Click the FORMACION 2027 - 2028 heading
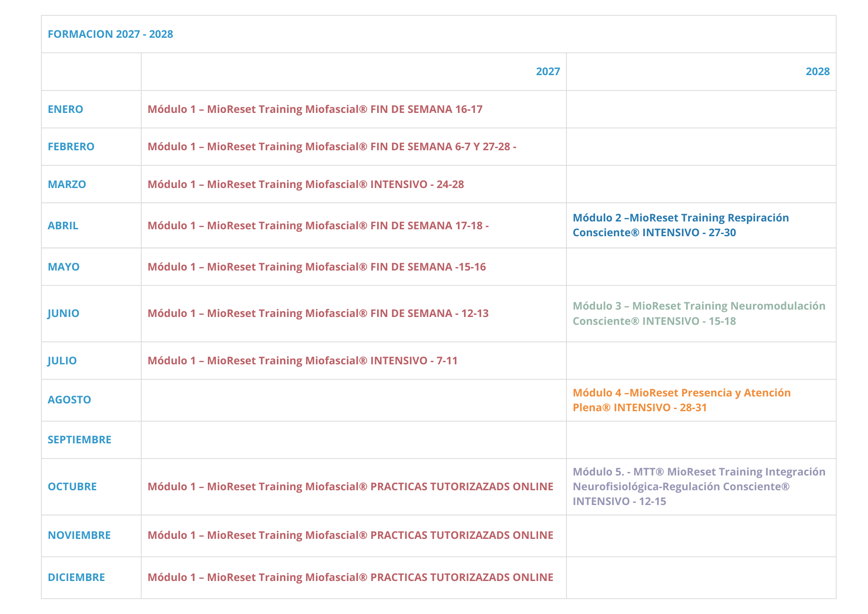The height and width of the screenshot is (614, 868). point(110,34)
